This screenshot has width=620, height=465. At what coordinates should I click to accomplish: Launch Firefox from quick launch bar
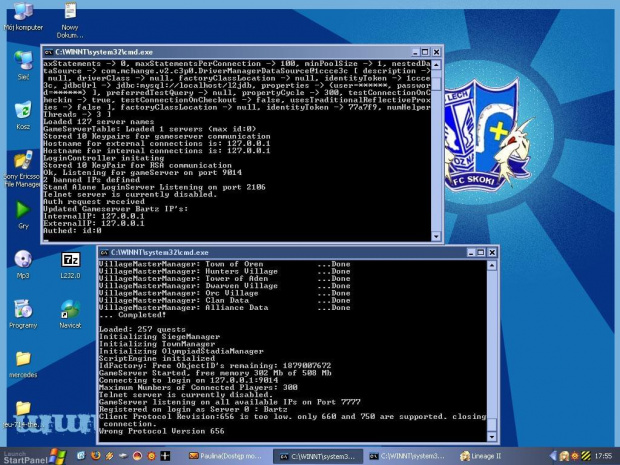coord(95,456)
